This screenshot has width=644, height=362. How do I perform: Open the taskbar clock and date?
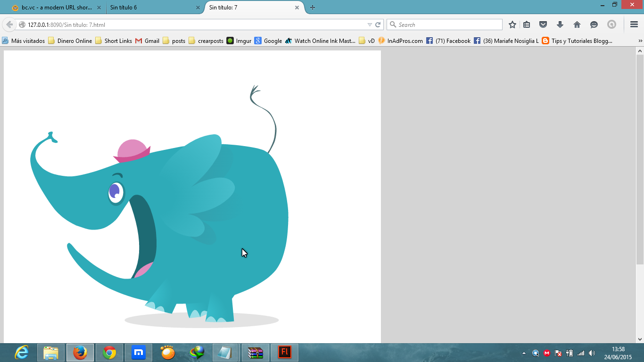(619, 353)
